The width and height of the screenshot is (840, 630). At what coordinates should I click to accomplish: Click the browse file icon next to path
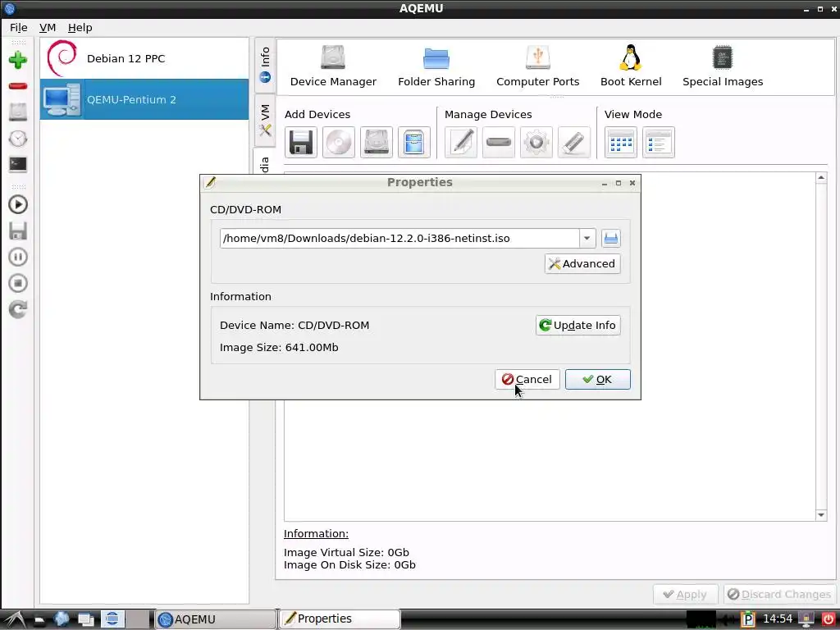(610, 239)
